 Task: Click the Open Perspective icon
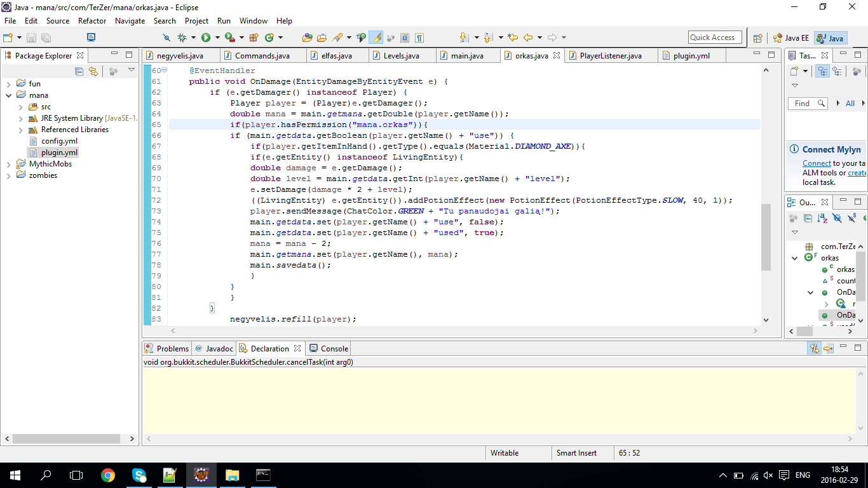757,37
